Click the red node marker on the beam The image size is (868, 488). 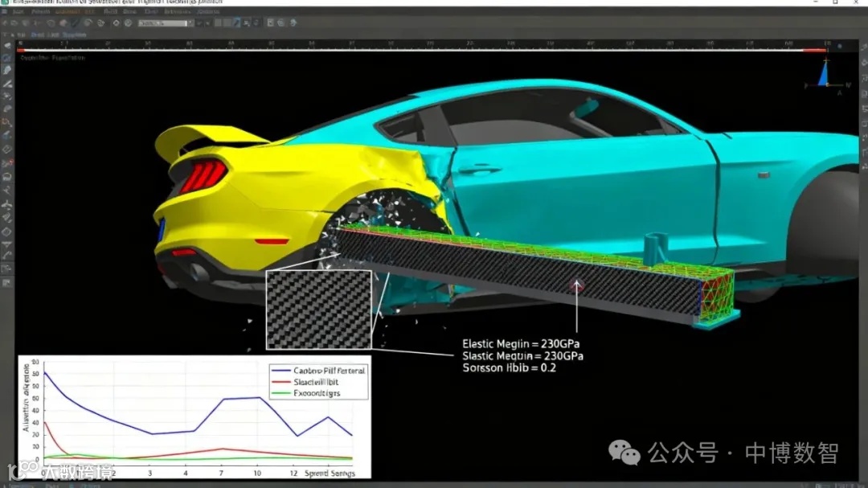click(x=577, y=286)
